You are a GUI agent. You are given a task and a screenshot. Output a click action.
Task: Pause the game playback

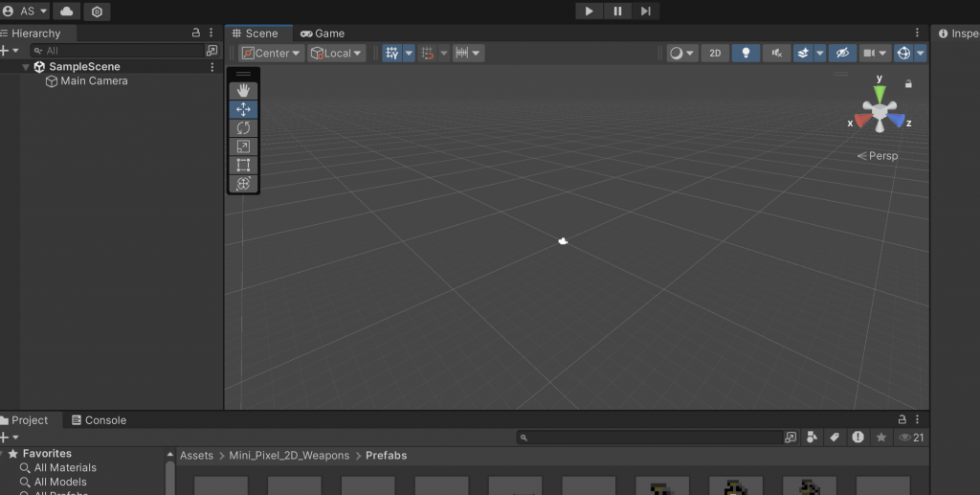point(617,11)
